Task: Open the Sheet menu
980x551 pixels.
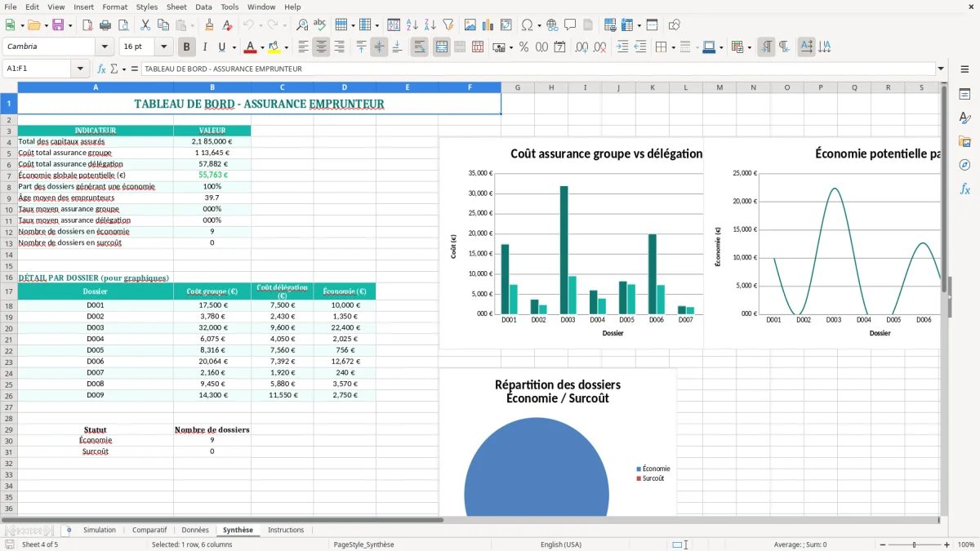Action: coord(176,7)
